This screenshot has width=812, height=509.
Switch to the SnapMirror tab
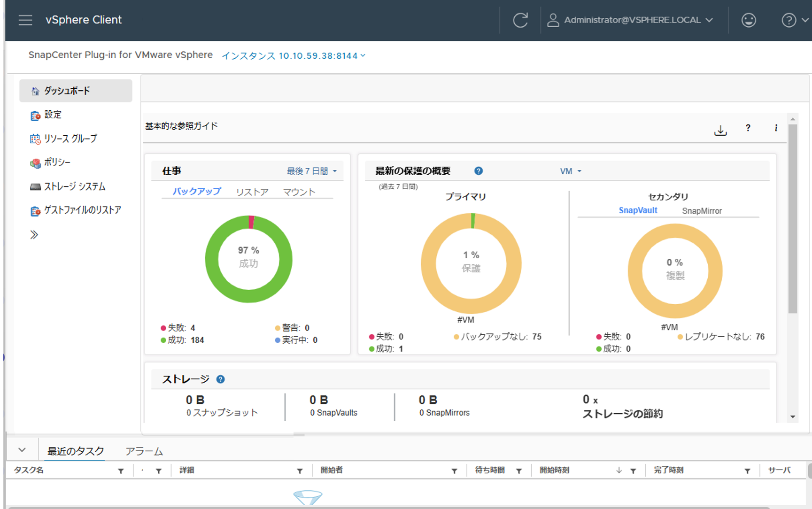702,211
